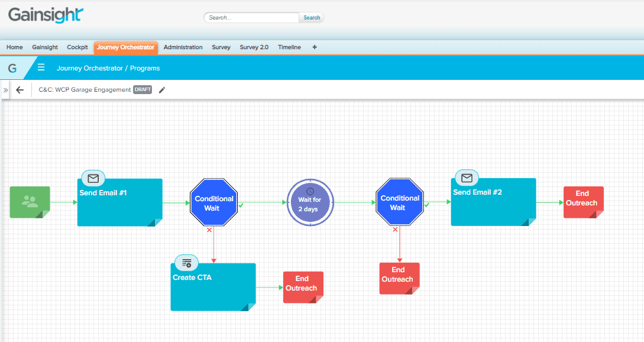This screenshot has height=342, width=644.
Task: Open the hamburger navigation menu
Action: coord(41,67)
